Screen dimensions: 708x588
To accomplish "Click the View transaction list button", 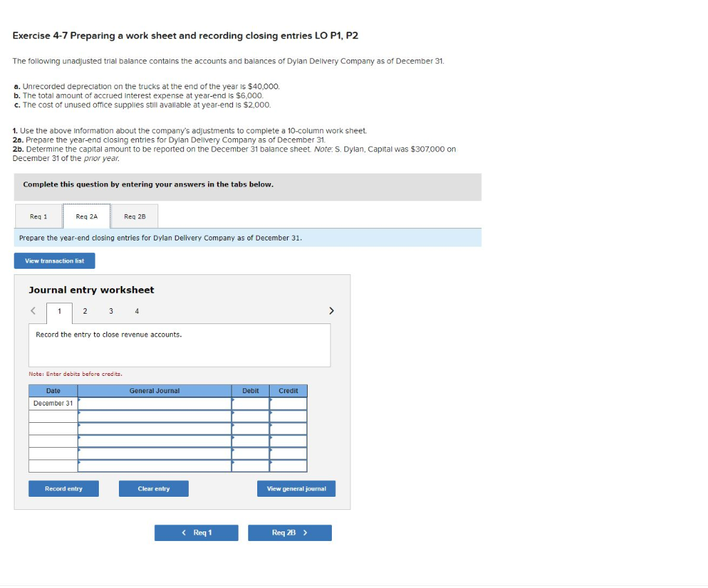I will point(54,260).
